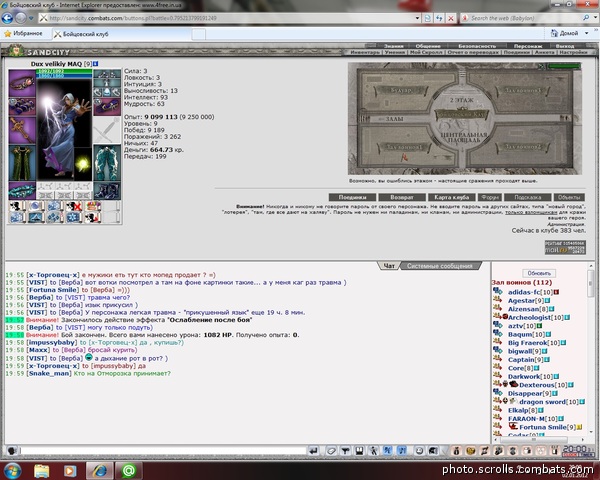Use the birthday cake scroll icon

tap(93, 206)
